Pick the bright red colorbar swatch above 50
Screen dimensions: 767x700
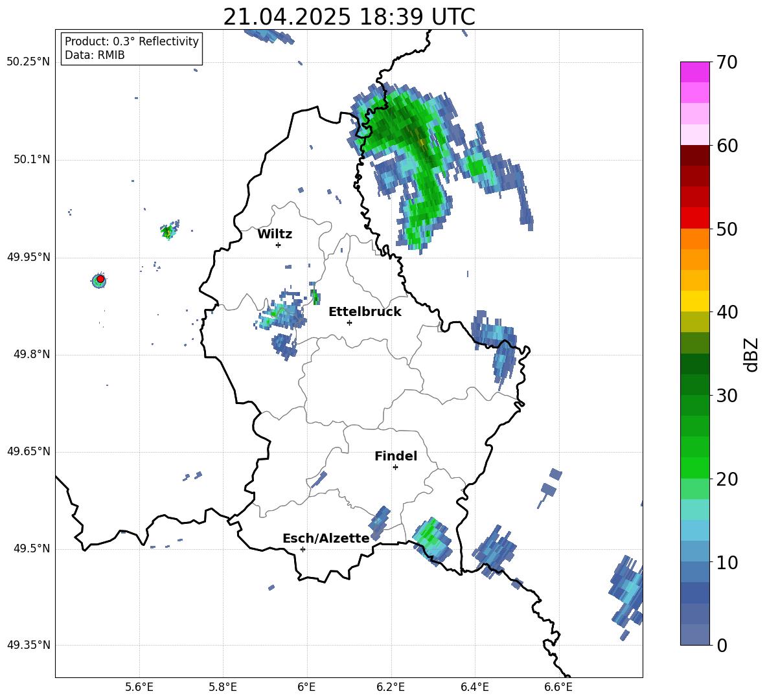click(694, 218)
